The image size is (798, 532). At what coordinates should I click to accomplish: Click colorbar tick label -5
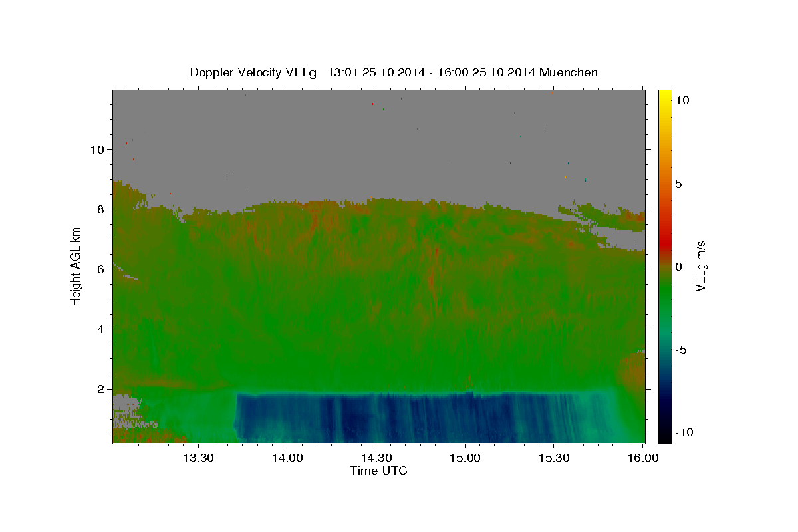680,350
